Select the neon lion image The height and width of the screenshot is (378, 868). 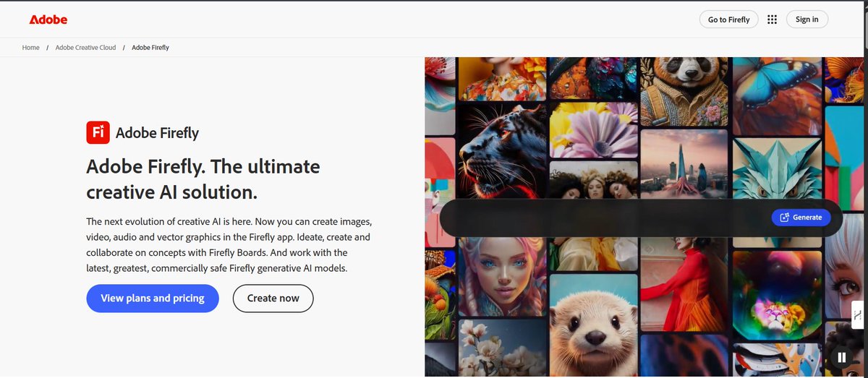click(777, 295)
